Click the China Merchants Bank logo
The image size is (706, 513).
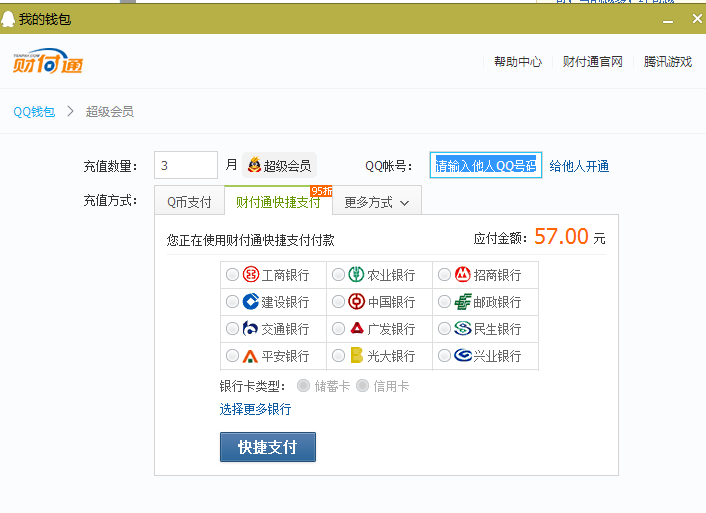coord(462,274)
